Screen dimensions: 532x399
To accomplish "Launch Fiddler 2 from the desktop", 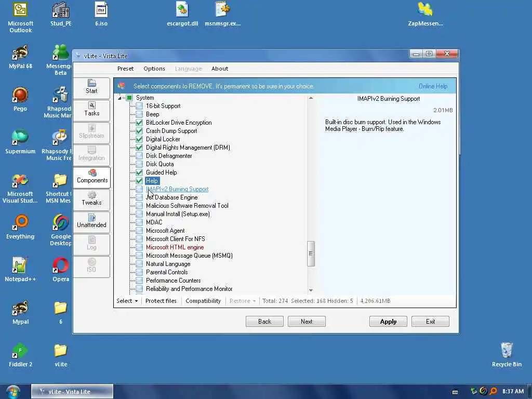I will (20, 355).
